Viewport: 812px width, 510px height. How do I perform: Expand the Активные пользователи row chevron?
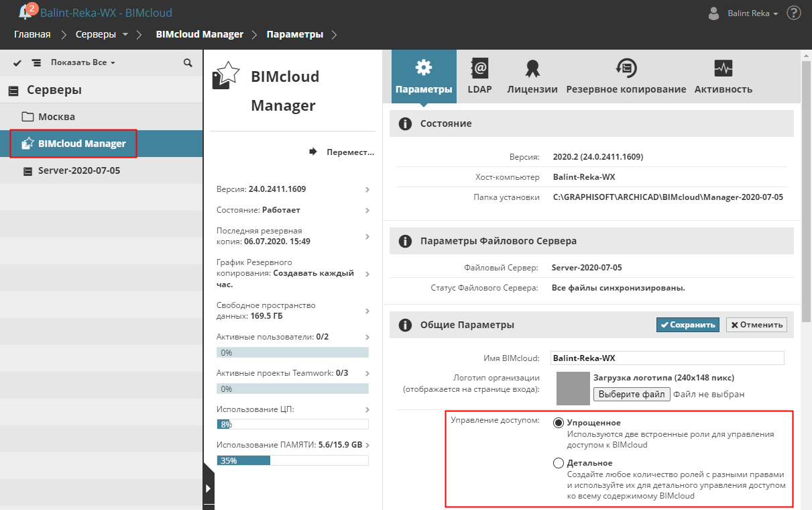click(367, 338)
